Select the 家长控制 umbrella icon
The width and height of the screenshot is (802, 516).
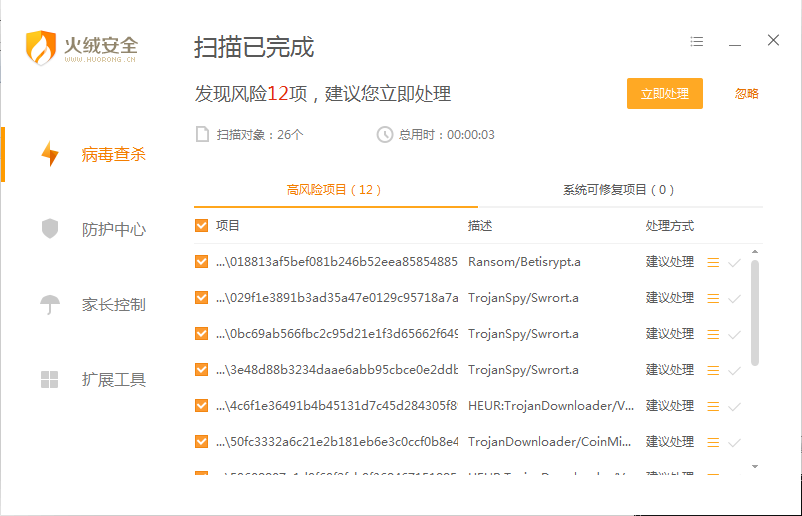[x=49, y=304]
